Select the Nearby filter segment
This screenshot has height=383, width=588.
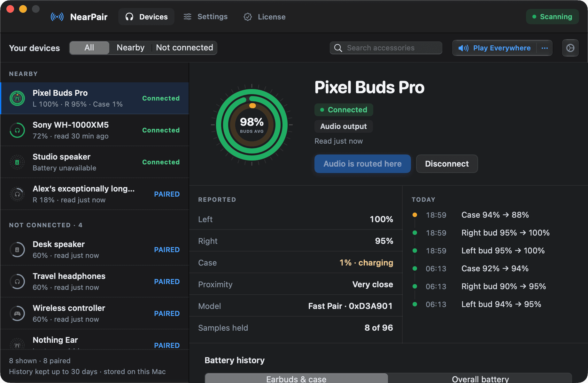click(x=130, y=48)
